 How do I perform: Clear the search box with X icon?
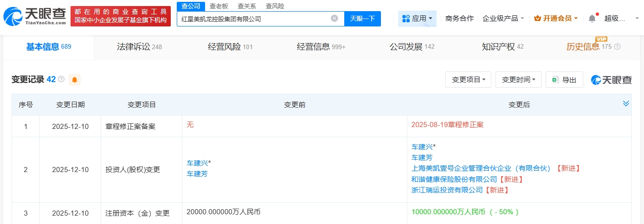click(334, 19)
